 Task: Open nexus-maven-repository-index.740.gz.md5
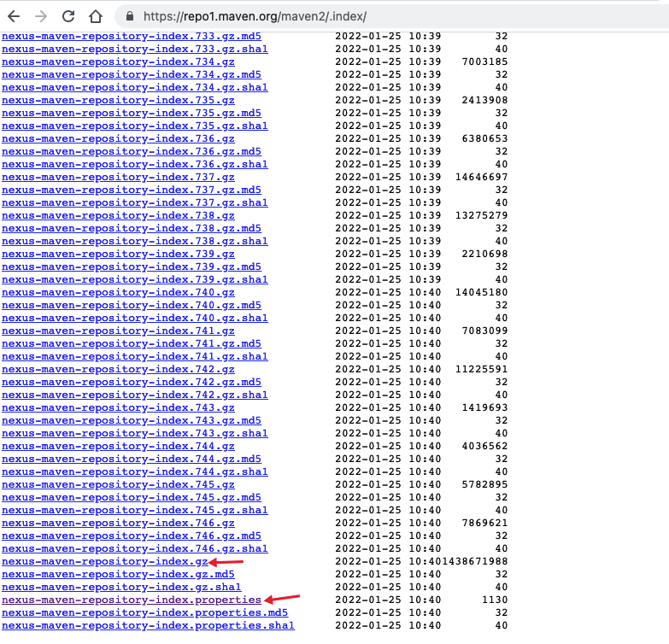pos(132,306)
